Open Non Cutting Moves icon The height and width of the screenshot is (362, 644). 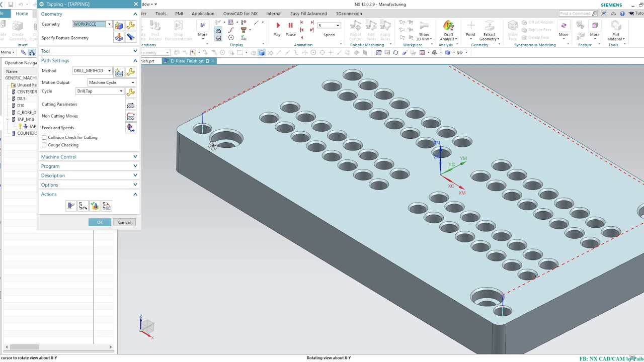click(x=131, y=117)
